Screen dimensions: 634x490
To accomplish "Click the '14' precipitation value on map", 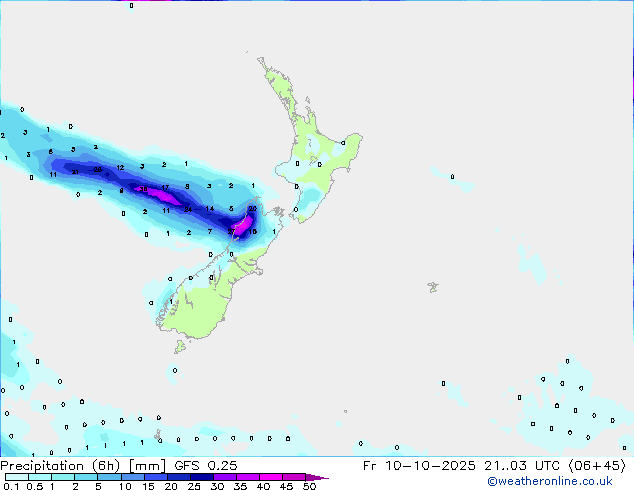I will 209,209.
